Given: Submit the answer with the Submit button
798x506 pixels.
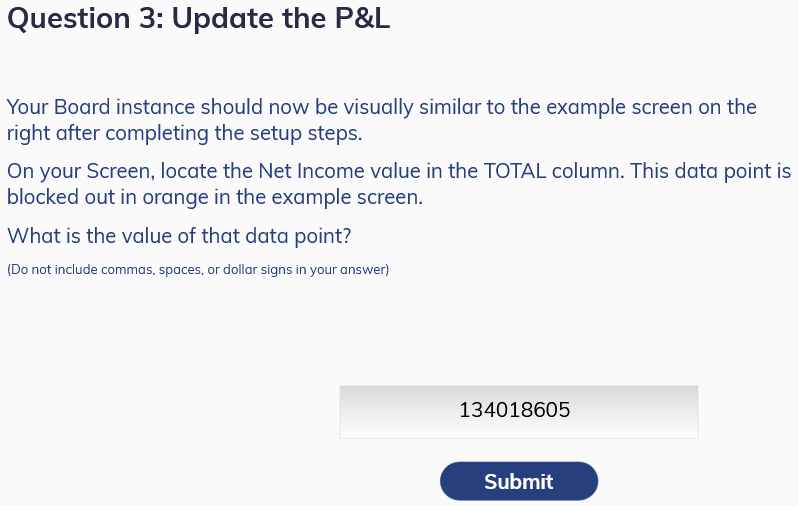Looking at the screenshot, I should pos(519,481).
